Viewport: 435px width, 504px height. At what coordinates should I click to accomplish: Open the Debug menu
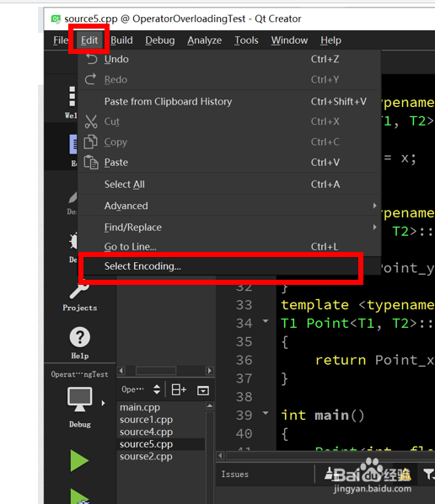point(160,40)
